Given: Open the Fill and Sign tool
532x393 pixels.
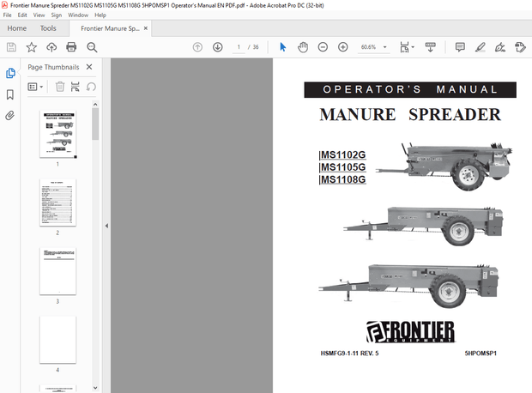Looking at the screenshot, I should 500,47.
